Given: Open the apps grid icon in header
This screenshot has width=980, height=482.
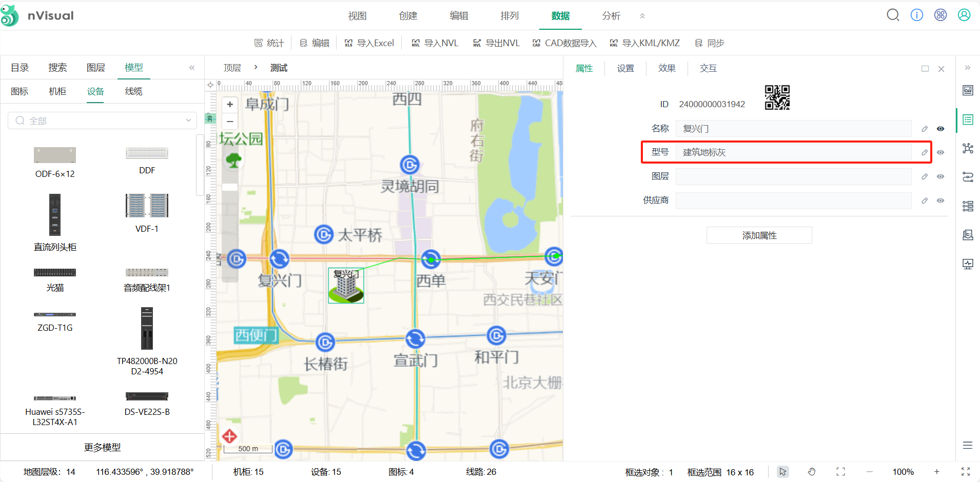Looking at the screenshot, I should point(940,15).
